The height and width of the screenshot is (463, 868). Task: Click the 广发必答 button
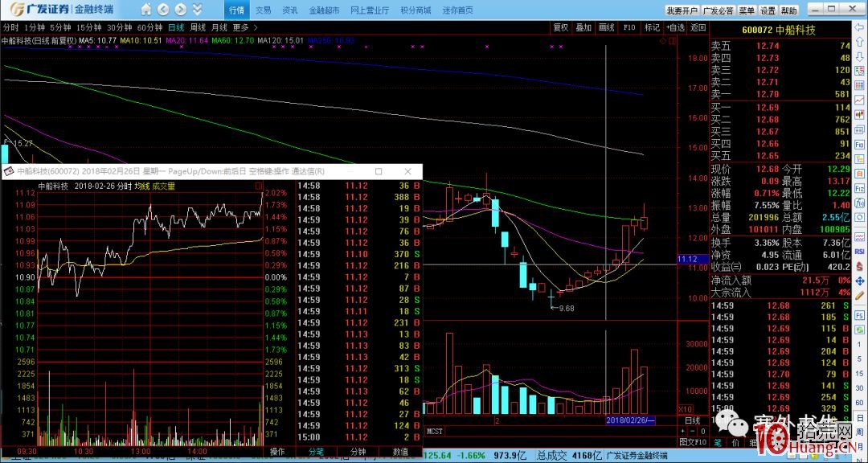point(718,10)
